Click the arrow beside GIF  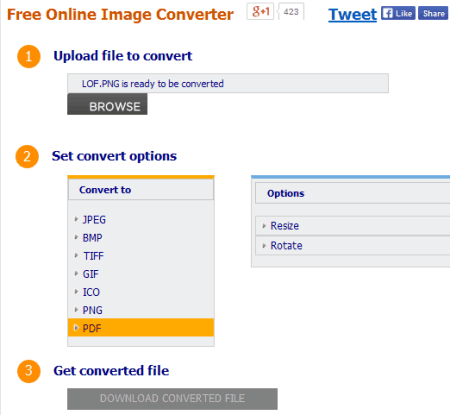click(76, 273)
